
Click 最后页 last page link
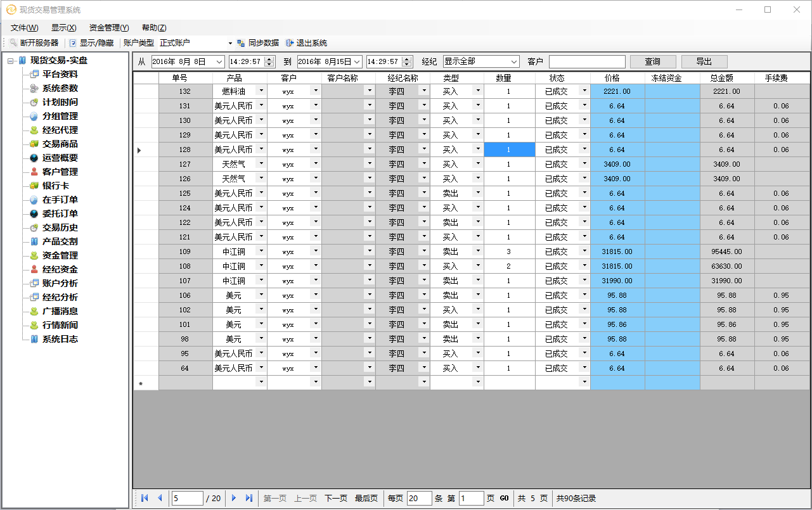366,499
